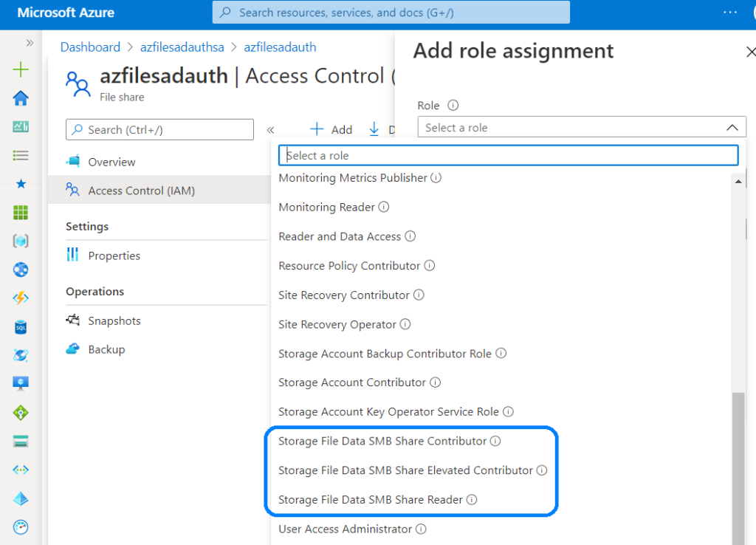Pick Storage File Data SMB Share Contributor
The image size is (756, 545).
[x=382, y=442]
